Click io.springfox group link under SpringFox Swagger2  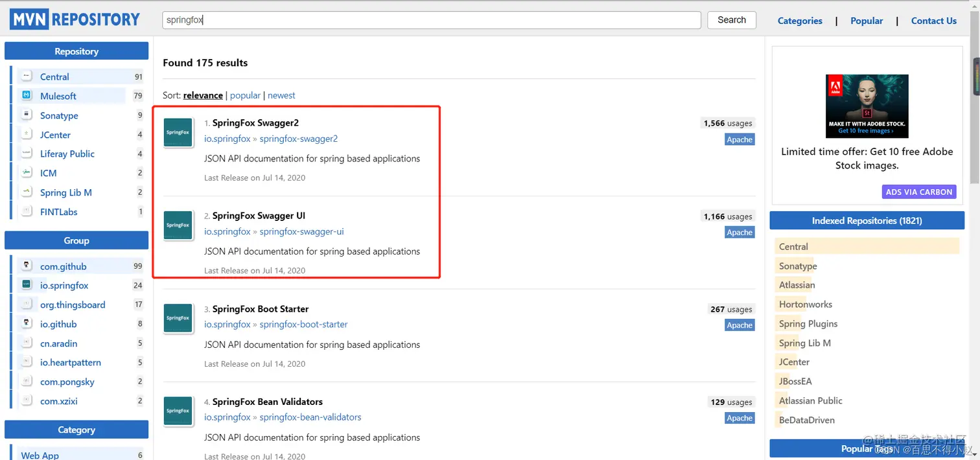227,139
